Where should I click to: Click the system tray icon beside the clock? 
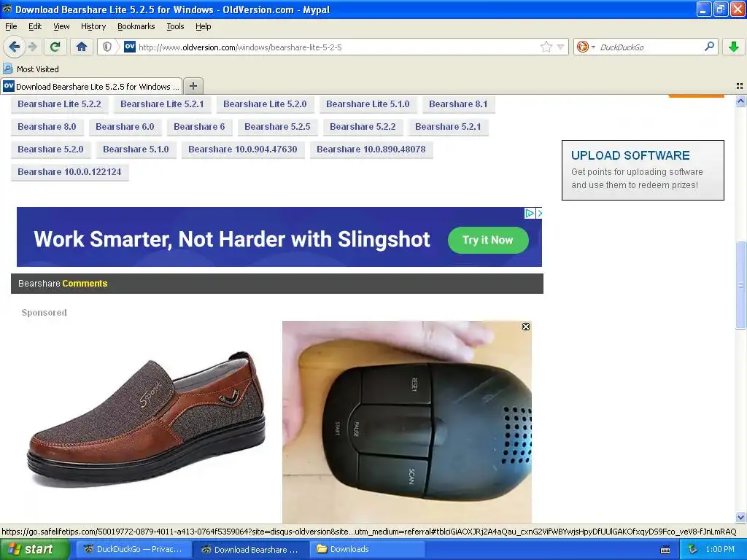(692, 549)
